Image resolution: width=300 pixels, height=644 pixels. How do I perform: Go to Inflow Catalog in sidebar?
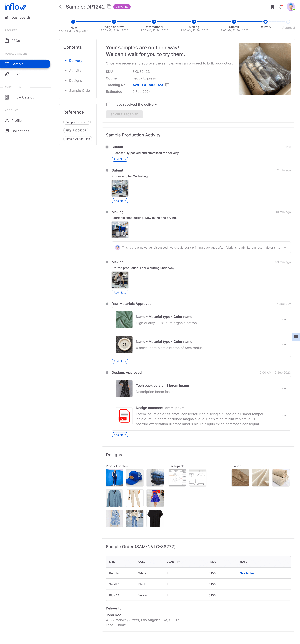[x=23, y=97]
